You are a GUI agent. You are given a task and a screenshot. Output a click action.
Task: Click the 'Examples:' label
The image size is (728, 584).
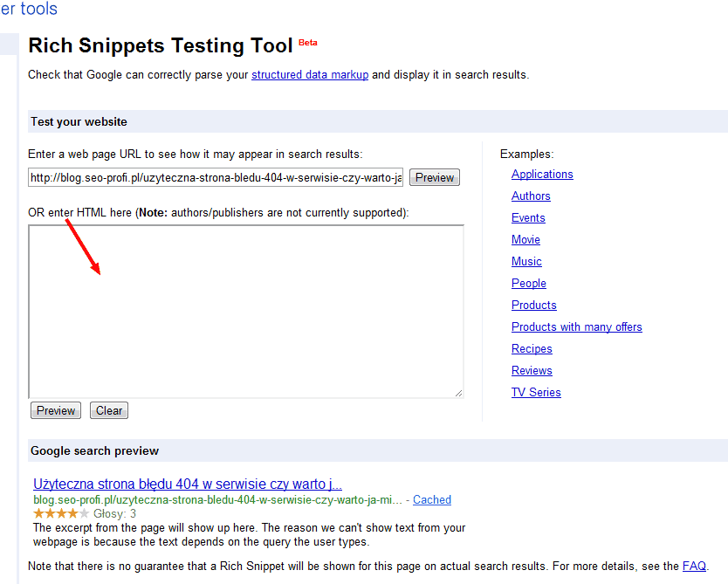pyautogui.click(x=527, y=155)
